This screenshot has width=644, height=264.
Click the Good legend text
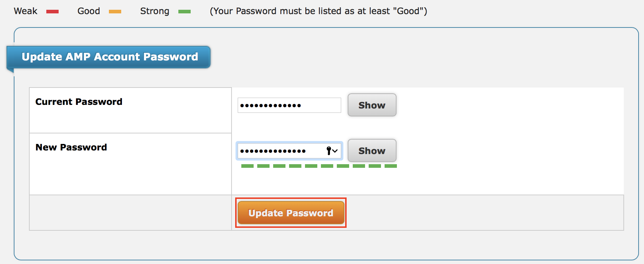click(89, 11)
